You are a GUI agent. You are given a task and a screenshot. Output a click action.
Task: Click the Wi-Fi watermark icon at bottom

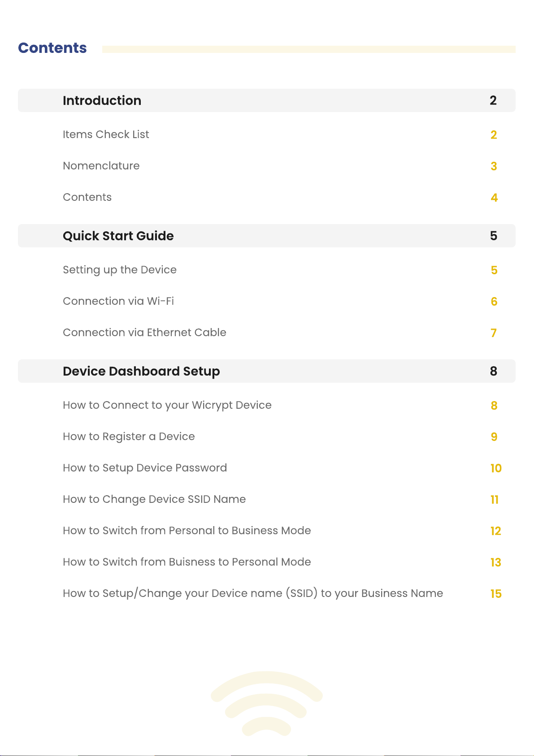[267, 704]
